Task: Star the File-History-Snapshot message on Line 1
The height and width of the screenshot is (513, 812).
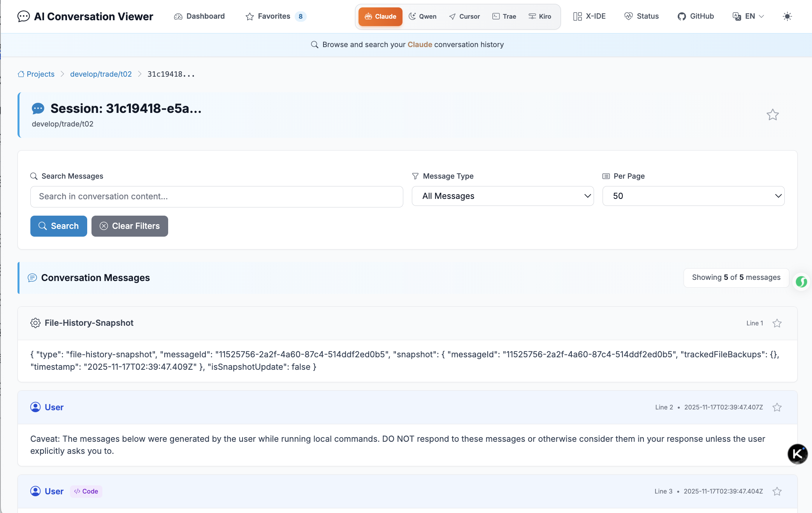Action: [777, 323]
